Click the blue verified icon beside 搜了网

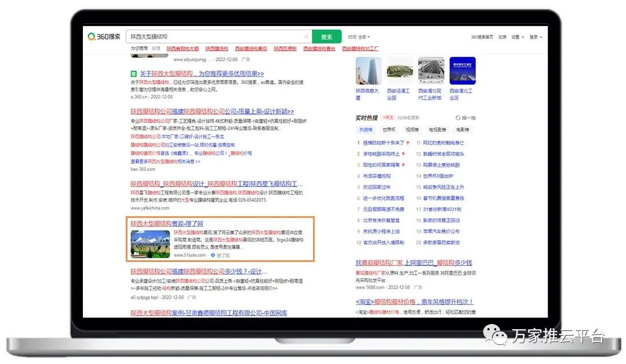(x=213, y=255)
